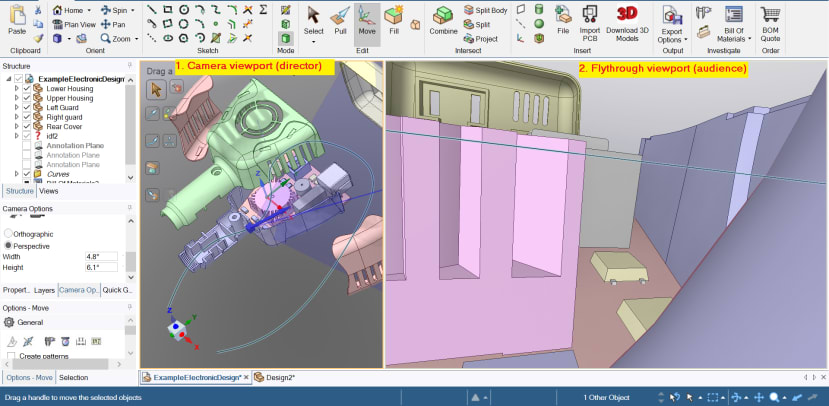This screenshot has width=829, height=406.
Task: Open the Quick G... panel tab
Action: (x=117, y=290)
